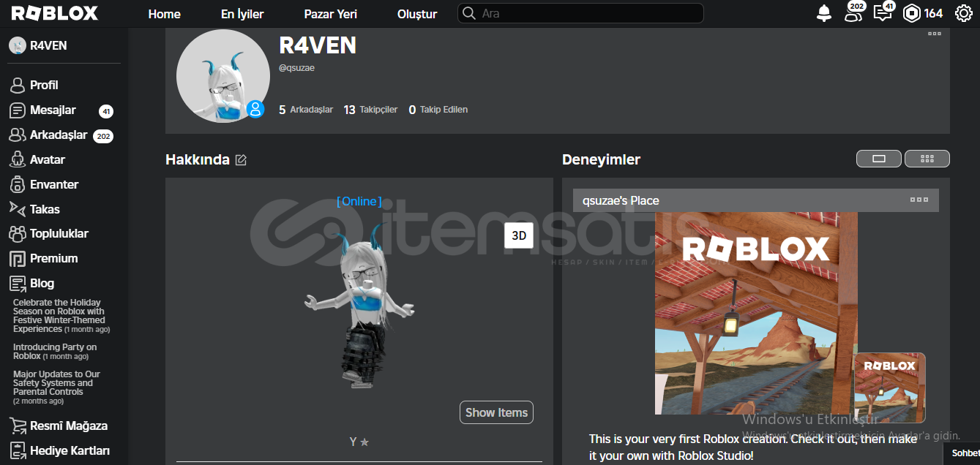Open the 0 Takip Edilen following link
This screenshot has width=980, height=465.
tap(438, 110)
